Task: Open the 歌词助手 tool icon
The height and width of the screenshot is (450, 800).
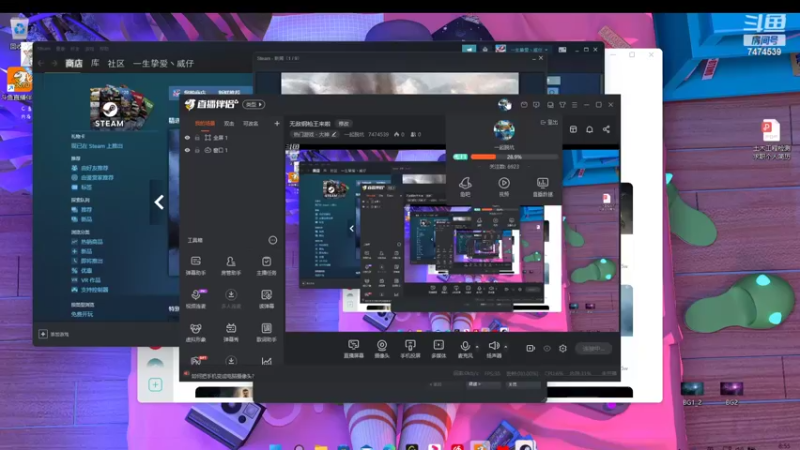Action: point(266,332)
